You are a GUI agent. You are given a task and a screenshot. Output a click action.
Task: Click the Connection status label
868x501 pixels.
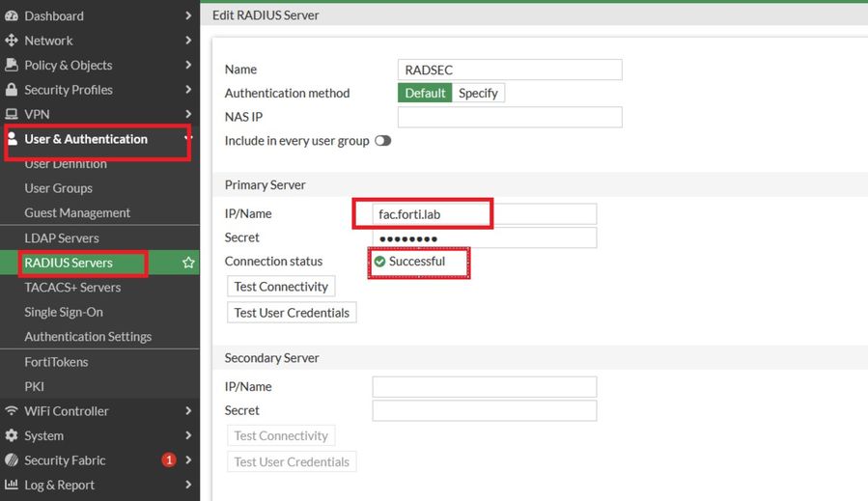point(273,262)
